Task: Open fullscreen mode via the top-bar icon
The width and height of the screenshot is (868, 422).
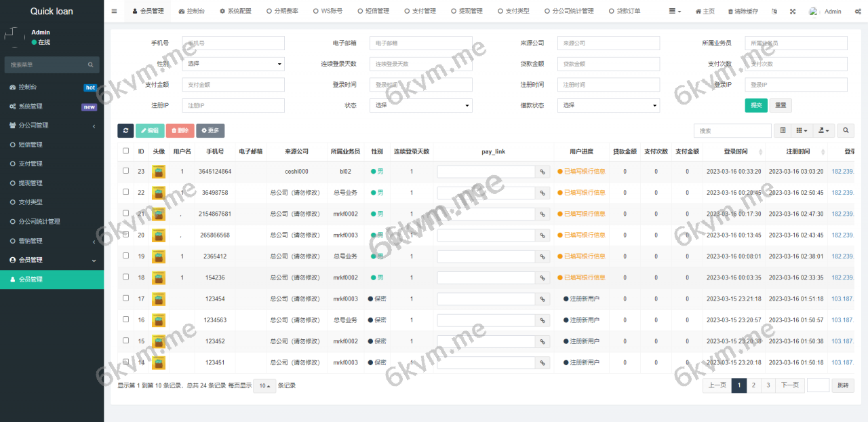Action: (x=793, y=12)
